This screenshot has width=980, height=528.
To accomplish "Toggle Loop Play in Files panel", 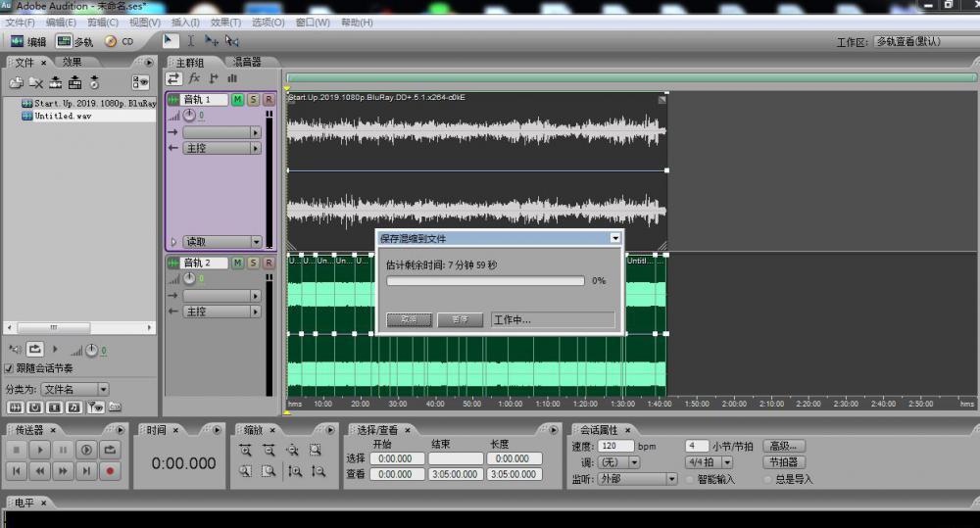I will click(x=34, y=350).
